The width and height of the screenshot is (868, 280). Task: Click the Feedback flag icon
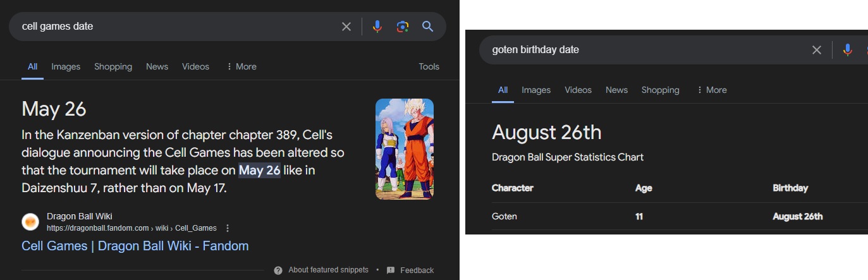point(391,270)
